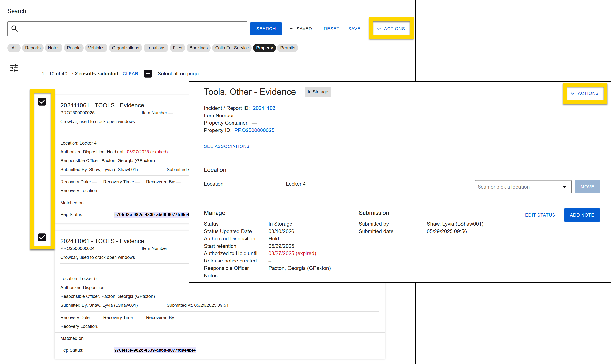This screenshot has height=364, width=611.
Task: Select the Reports filter tab
Action: click(33, 48)
